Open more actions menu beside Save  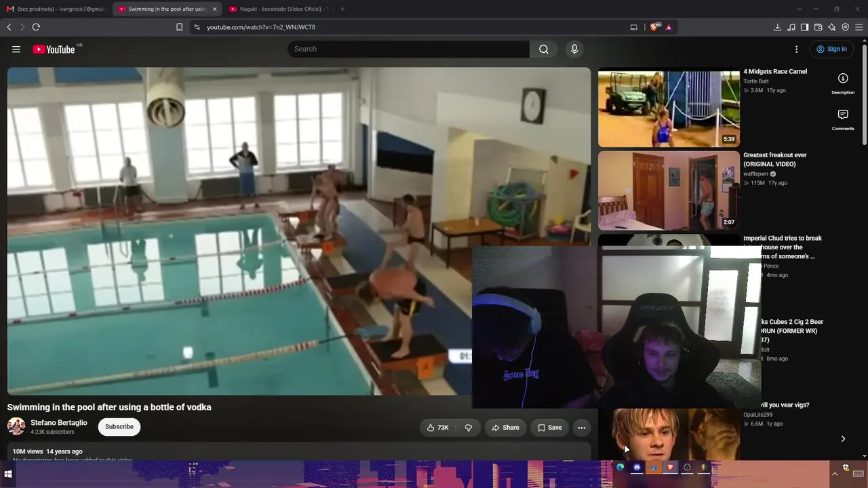click(581, 428)
